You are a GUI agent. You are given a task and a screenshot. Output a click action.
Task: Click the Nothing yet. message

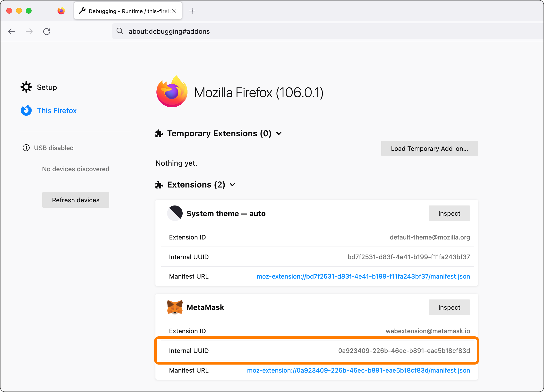[176, 163]
